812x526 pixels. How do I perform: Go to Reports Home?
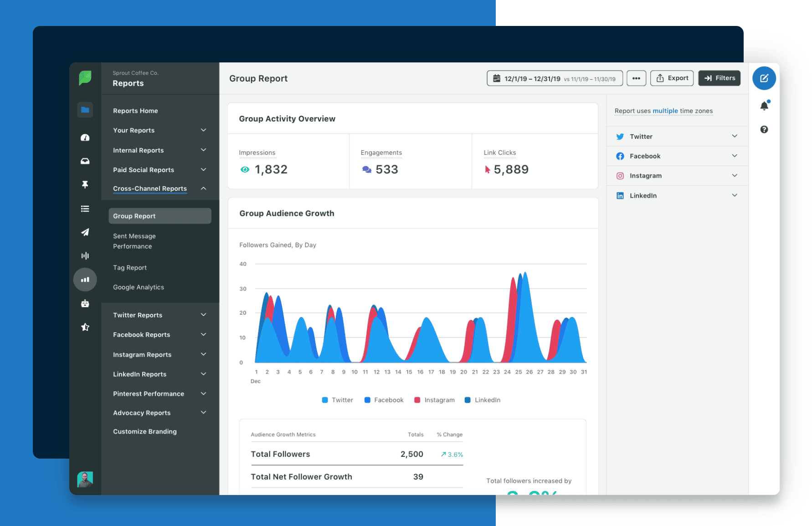pos(135,111)
